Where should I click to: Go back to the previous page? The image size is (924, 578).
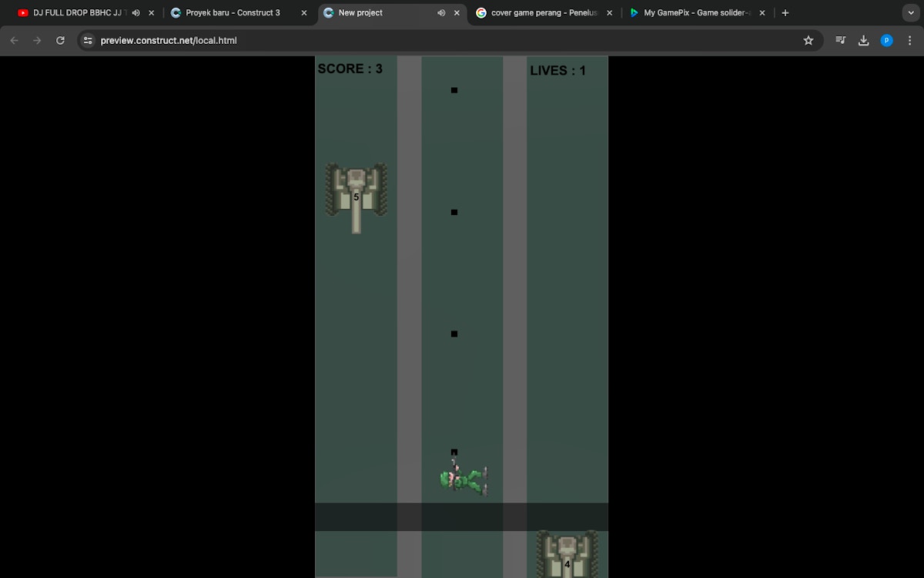click(x=14, y=40)
